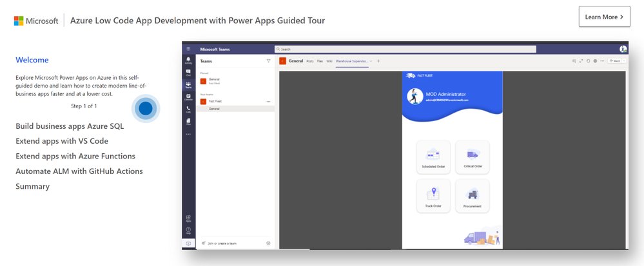Click the filter funnel icon beside Teams
The width and height of the screenshot is (644, 266).
pos(269,61)
